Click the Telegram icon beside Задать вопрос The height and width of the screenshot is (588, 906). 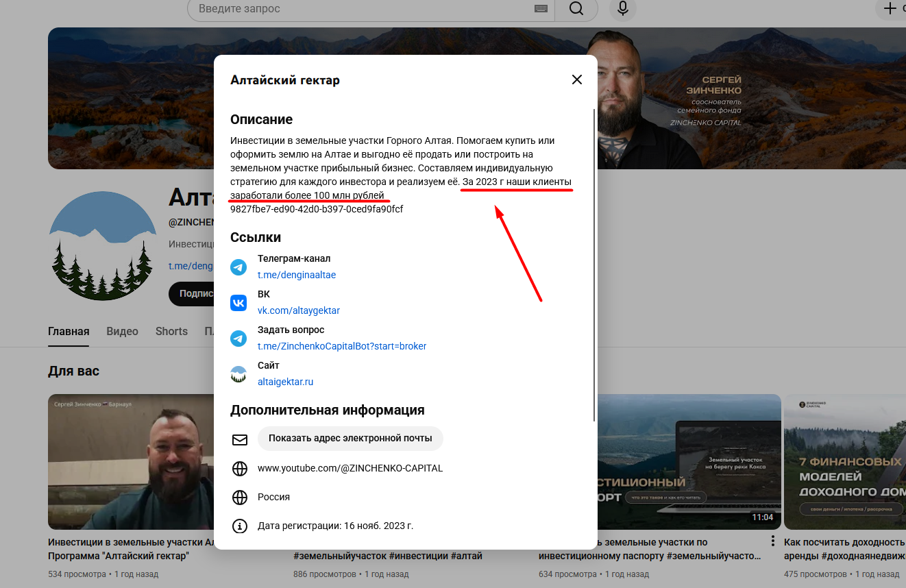238,339
